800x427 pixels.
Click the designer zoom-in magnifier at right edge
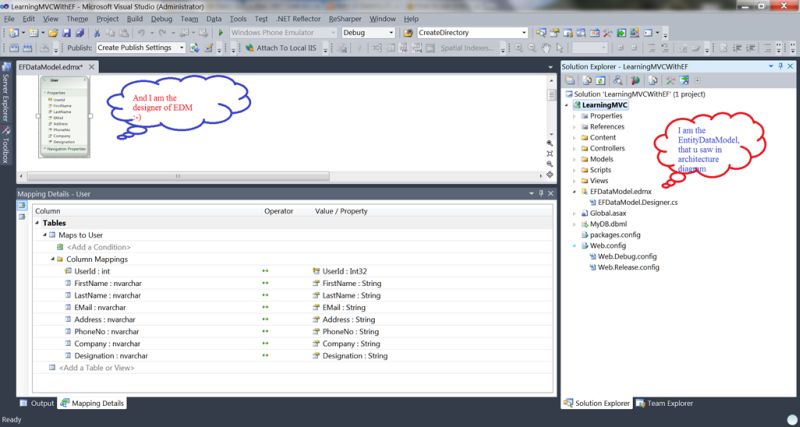click(549, 143)
